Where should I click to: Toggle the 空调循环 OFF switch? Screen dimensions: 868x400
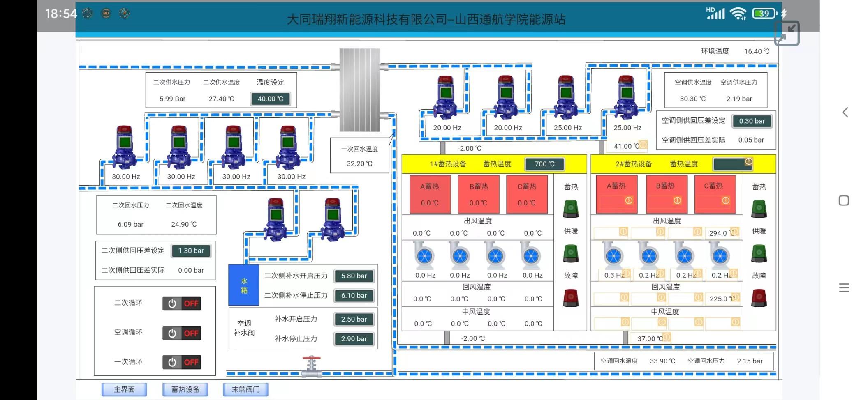[x=182, y=333]
